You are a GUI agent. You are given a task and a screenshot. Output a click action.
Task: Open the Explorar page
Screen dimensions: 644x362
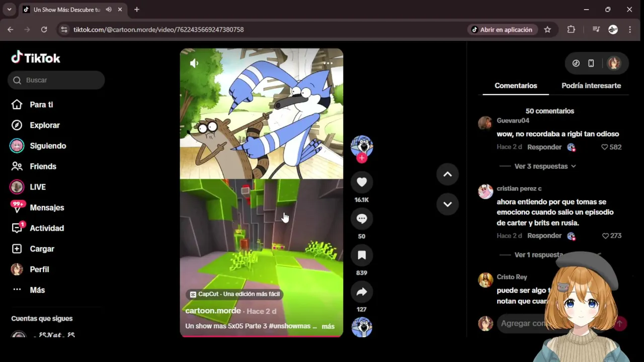[45, 125]
